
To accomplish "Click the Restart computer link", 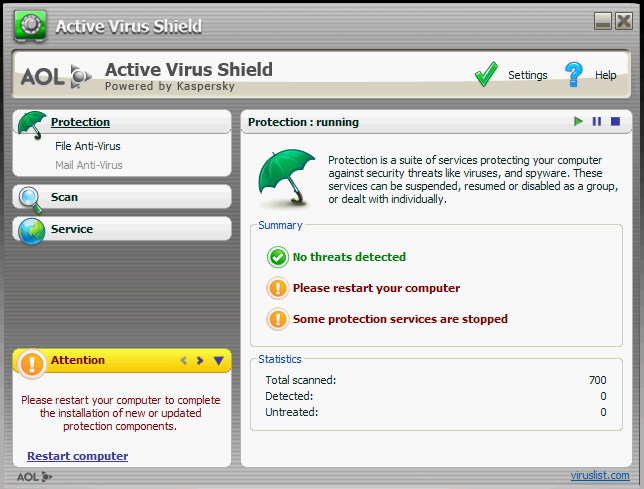I will tap(78, 456).
